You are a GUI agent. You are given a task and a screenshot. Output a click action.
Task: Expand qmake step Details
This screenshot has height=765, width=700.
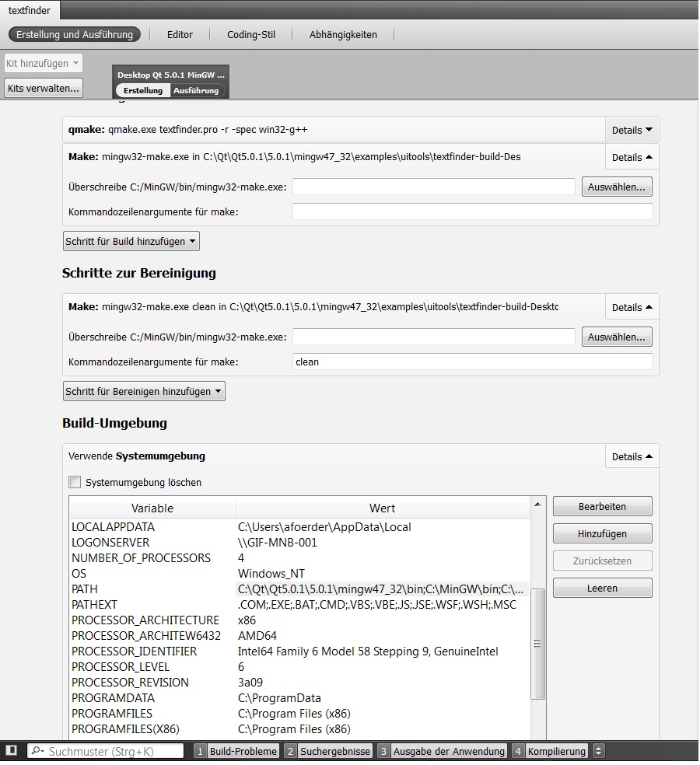coord(632,131)
